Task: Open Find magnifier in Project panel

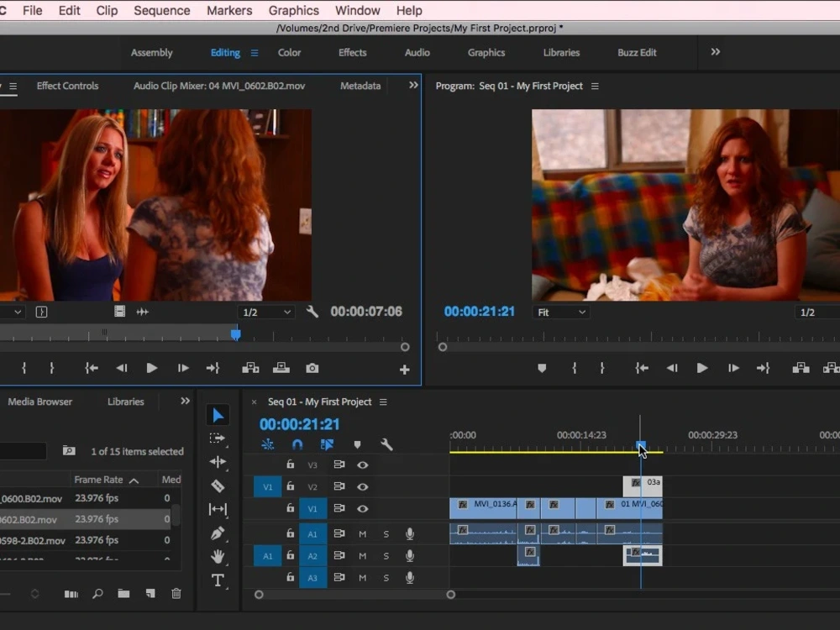Action: 97,594
